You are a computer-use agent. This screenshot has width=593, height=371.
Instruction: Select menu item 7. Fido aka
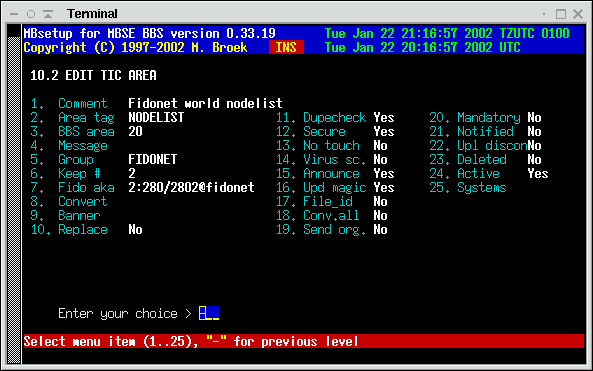pyautogui.click(x=72, y=187)
